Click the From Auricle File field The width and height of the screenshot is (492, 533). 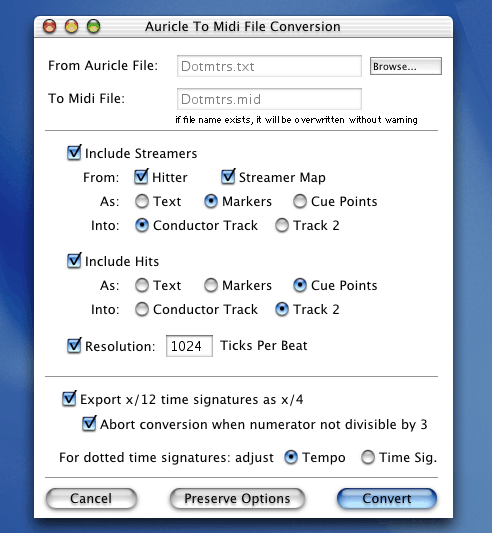[269, 66]
